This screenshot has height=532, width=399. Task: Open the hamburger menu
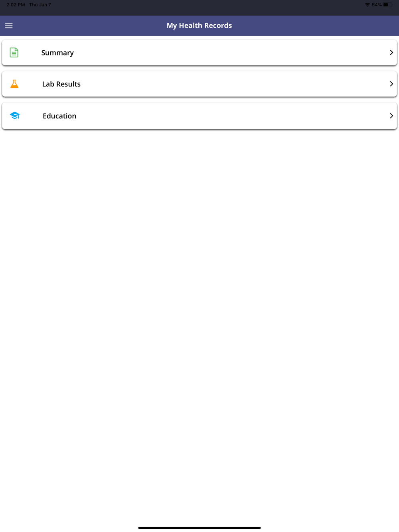coord(9,26)
